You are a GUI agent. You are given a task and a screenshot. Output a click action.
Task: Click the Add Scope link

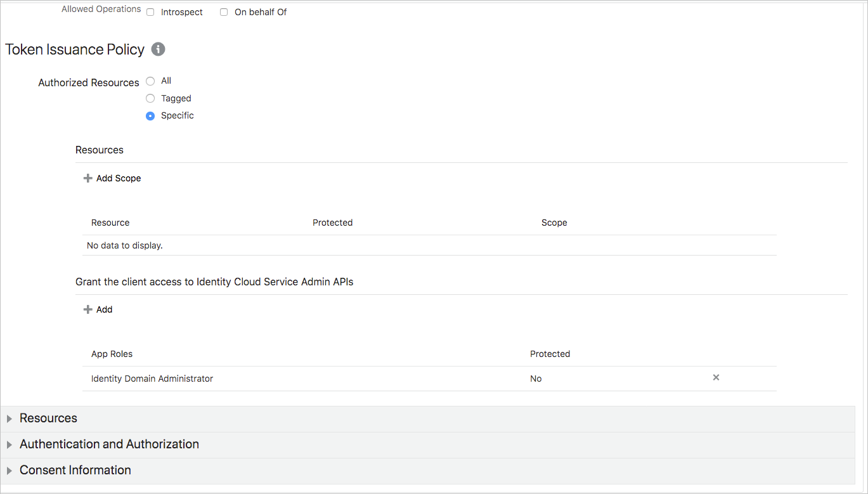click(x=119, y=178)
